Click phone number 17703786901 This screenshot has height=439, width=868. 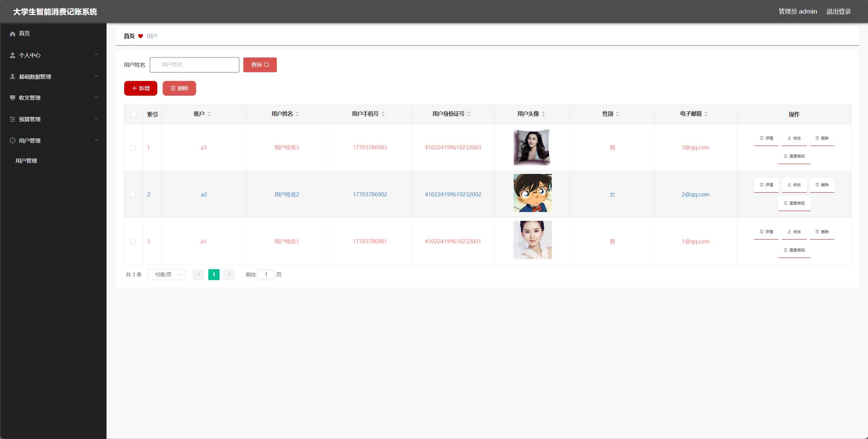[370, 241]
